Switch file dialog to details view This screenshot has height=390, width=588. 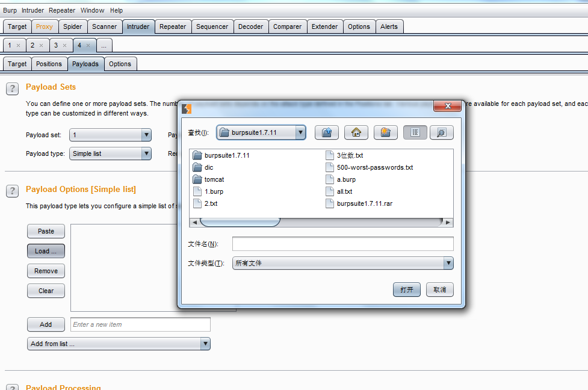442,132
